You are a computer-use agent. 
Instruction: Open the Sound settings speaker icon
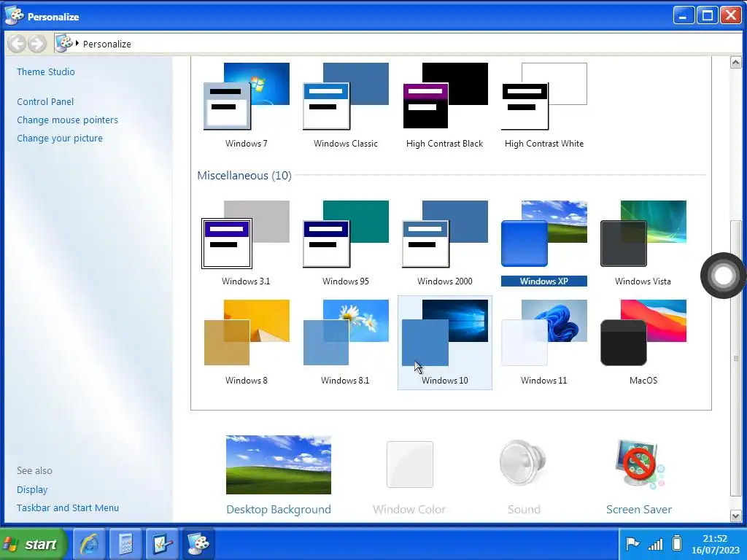pyautogui.click(x=523, y=464)
